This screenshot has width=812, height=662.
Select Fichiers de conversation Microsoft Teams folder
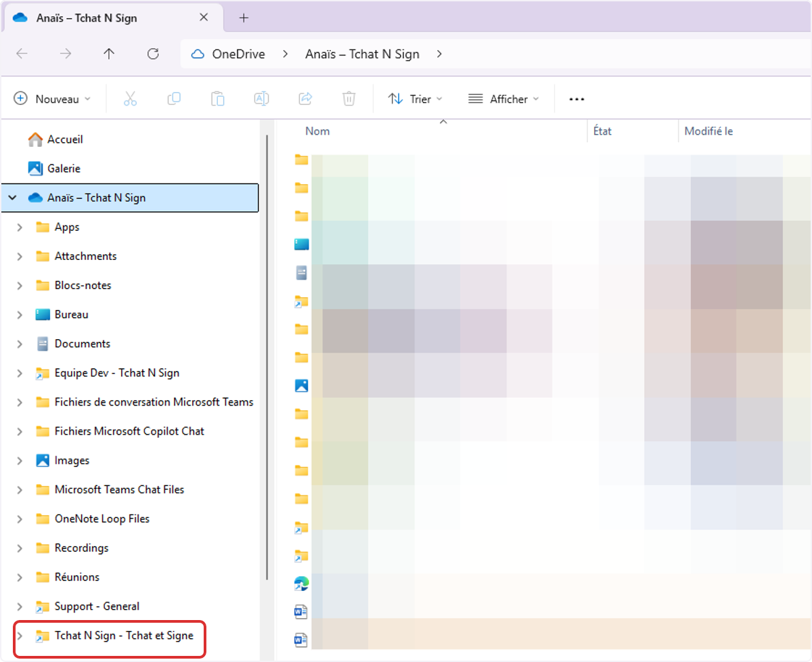pos(154,402)
